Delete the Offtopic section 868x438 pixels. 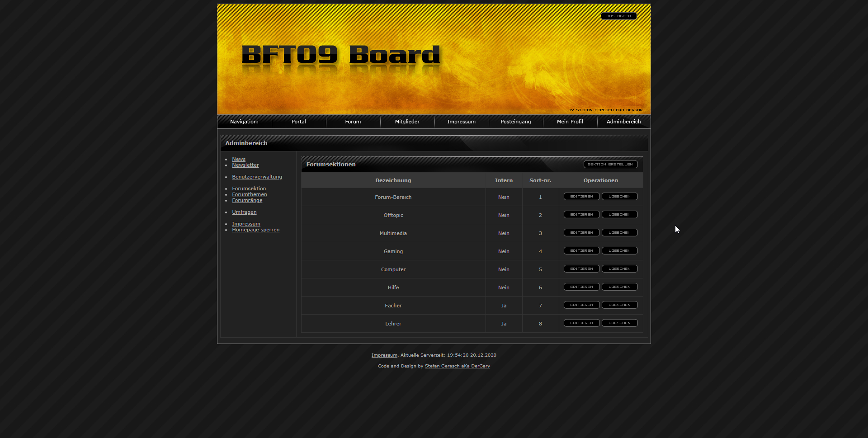(619, 215)
